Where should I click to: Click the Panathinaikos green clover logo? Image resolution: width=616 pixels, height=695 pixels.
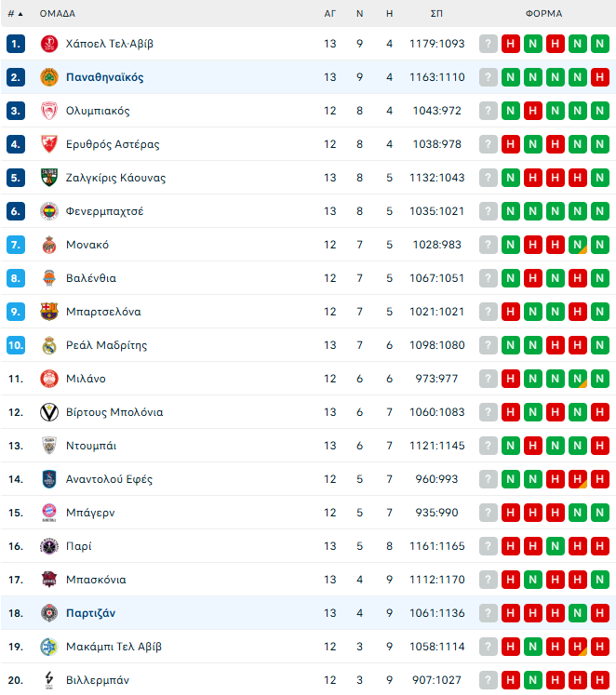48,77
